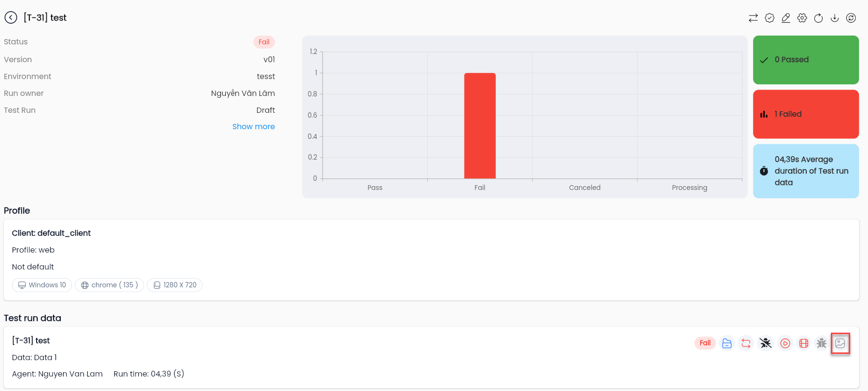Edit the test run with pencil icon
868x391 pixels.
786,18
